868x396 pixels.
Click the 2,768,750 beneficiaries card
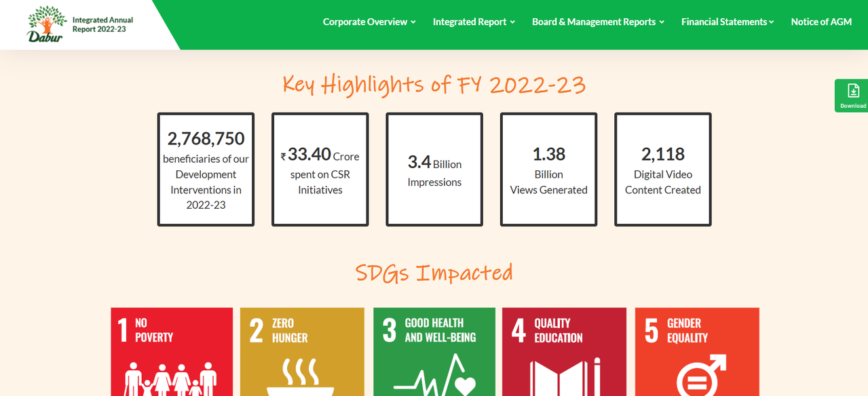(206, 170)
